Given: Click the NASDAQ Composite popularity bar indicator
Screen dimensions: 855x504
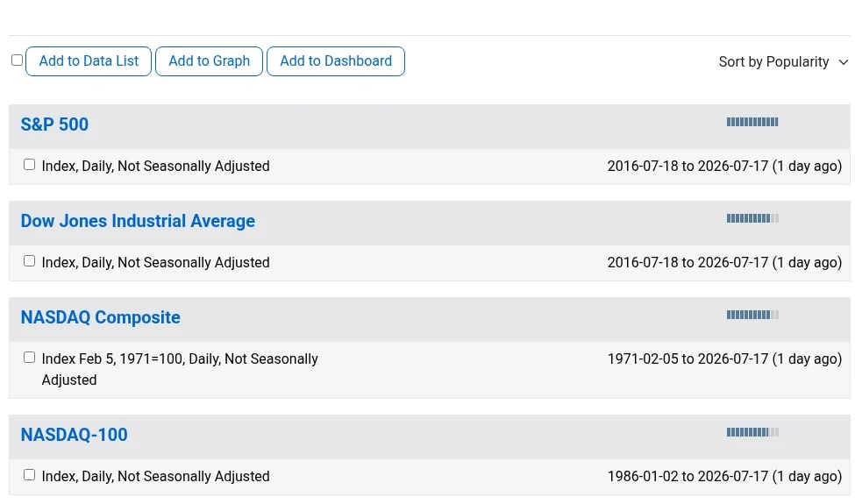Looking at the screenshot, I should (752, 315).
